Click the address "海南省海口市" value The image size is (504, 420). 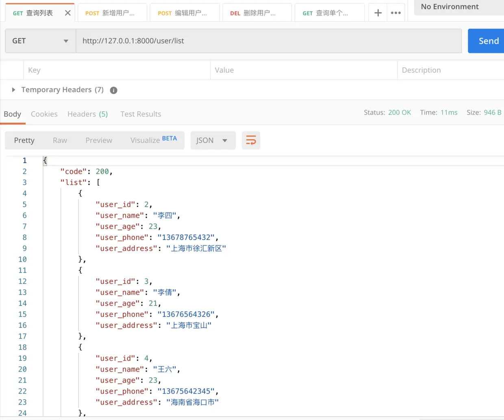pyautogui.click(x=192, y=402)
